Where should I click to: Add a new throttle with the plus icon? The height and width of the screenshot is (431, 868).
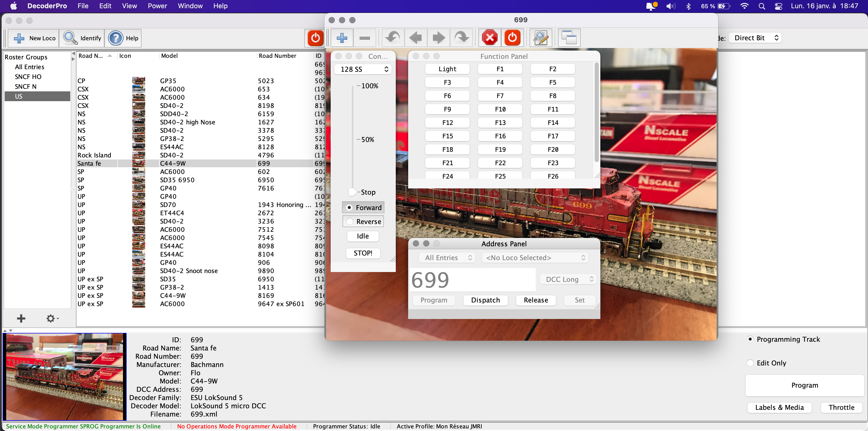pyautogui.click(x=342, y=38)
